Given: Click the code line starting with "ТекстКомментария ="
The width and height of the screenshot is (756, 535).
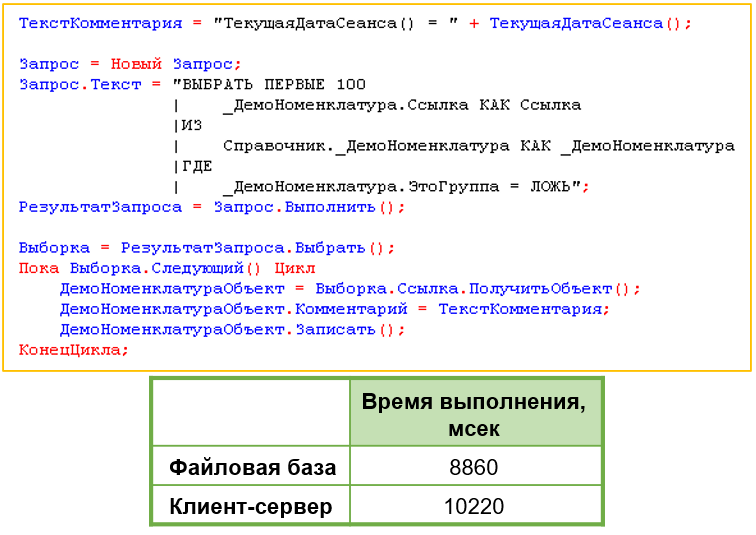Looking at the screenshot, I should [x=355, y=23].
